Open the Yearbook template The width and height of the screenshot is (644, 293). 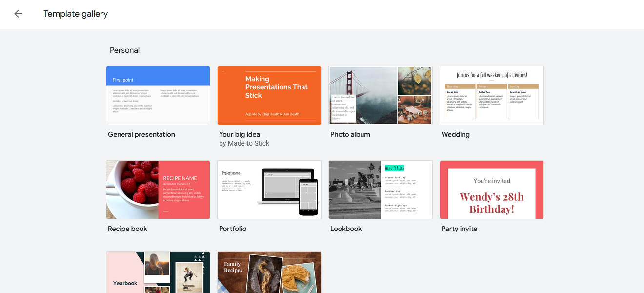point(158,272)
